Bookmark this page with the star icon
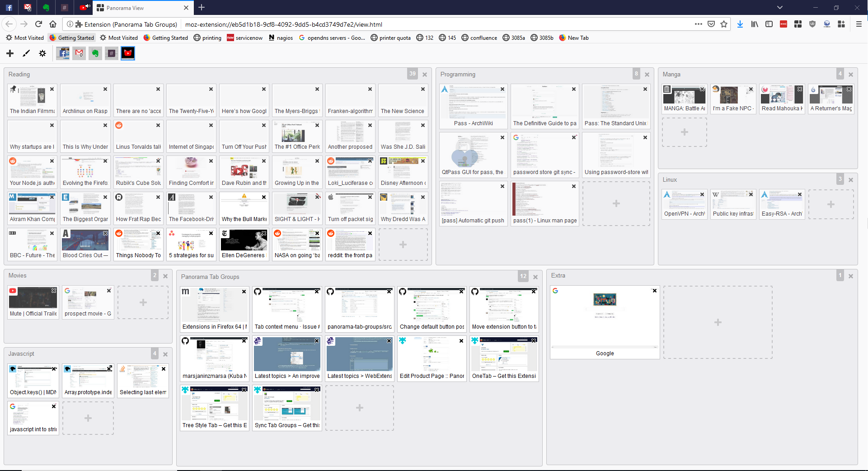Viewport: 868px width, 471px height. click(x=724, y=24)
